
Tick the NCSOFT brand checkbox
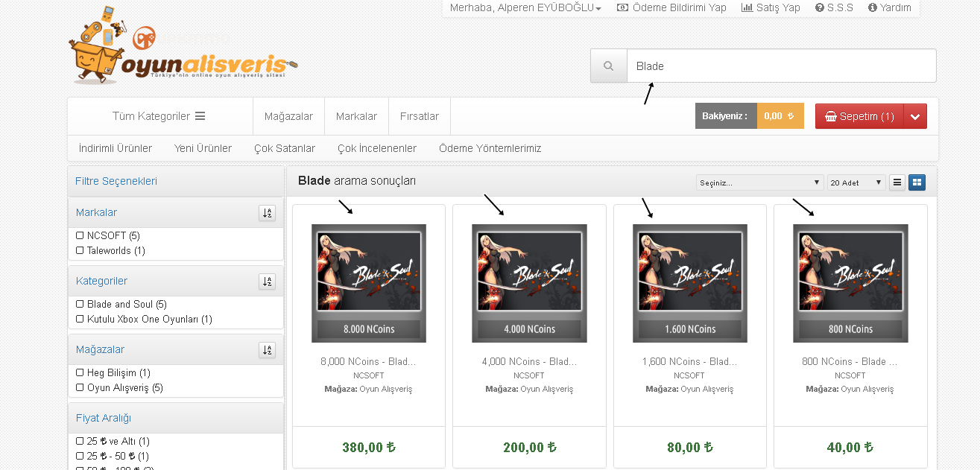pyautogui.click(x=80, y=235)
